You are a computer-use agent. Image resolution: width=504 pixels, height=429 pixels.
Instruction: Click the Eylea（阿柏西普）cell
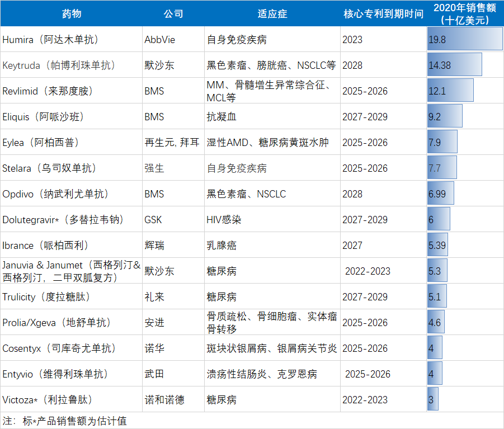pyautogui.click(x=72, y=142)
